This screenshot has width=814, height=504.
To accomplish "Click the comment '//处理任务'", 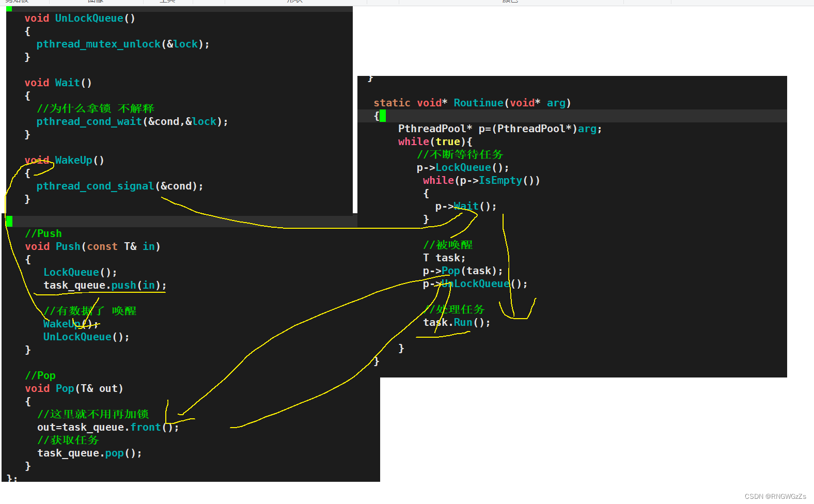I will pos(453,309).
